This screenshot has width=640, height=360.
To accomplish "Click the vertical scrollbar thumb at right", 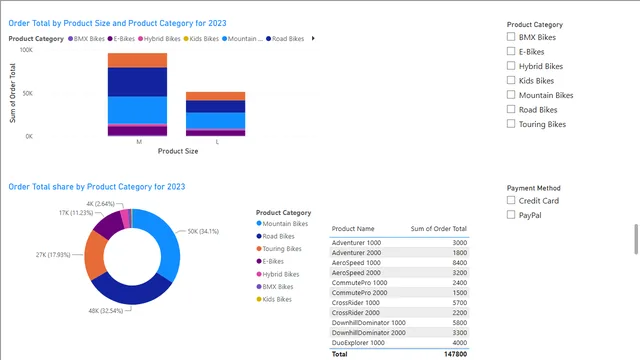I will (x=636, y=239).
